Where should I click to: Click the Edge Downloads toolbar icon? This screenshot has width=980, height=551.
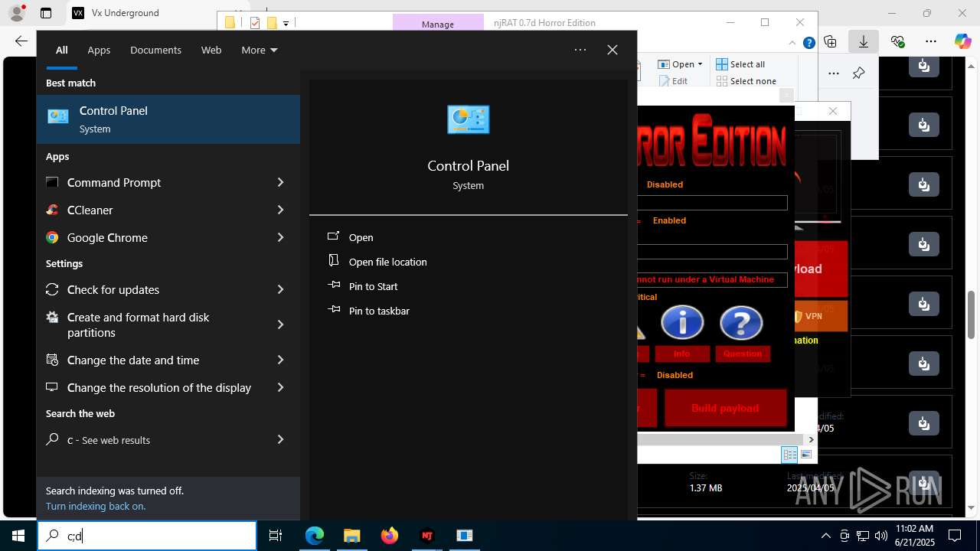tap(864, 41)
